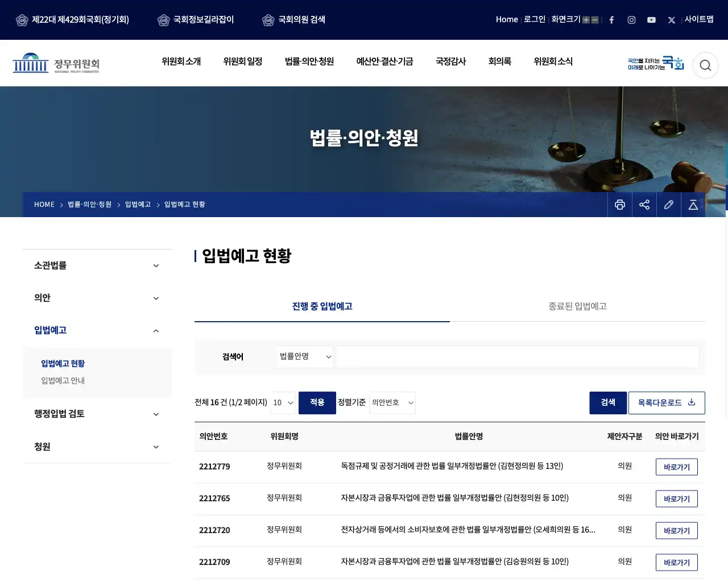Switch to the 종료된 입법예고 tab
This screenshot has width=728, height=582.
point(577,306)
